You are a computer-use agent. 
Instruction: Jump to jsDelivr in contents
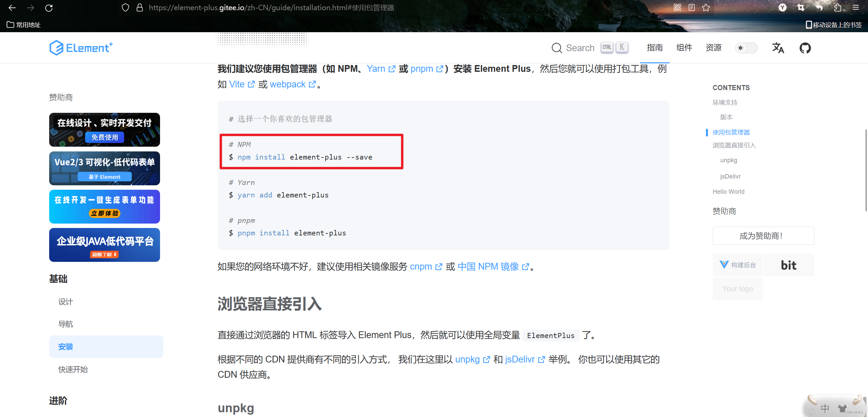[730, 176]
